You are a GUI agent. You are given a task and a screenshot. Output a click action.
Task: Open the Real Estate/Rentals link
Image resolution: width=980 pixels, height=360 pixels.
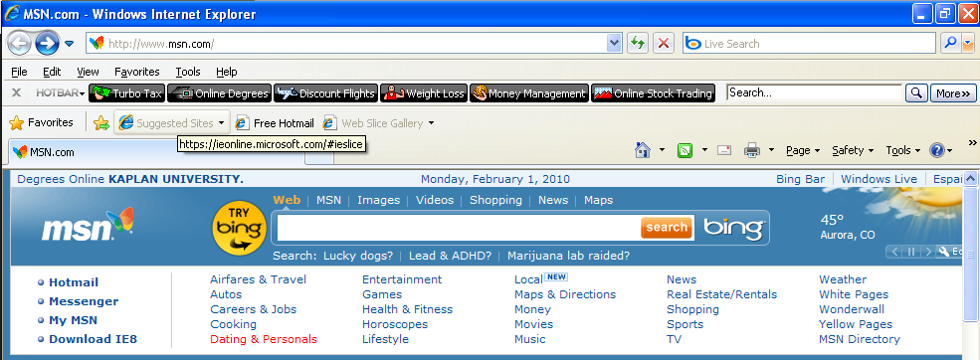[722, 294]
